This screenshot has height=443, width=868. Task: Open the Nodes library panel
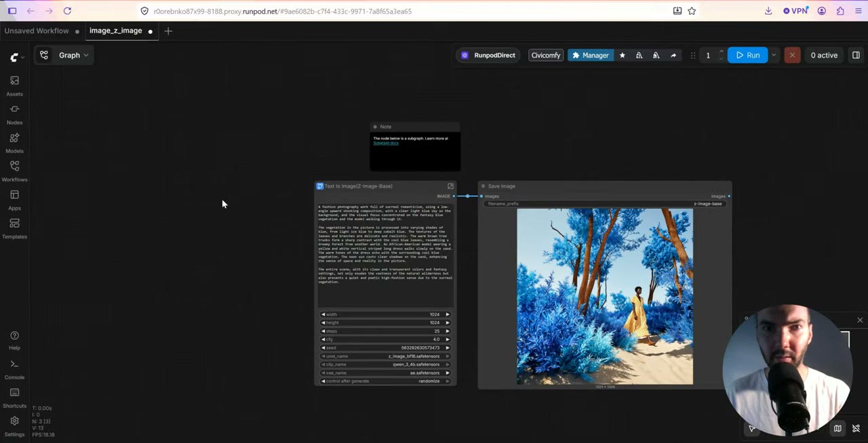click(x=14, y=114)
